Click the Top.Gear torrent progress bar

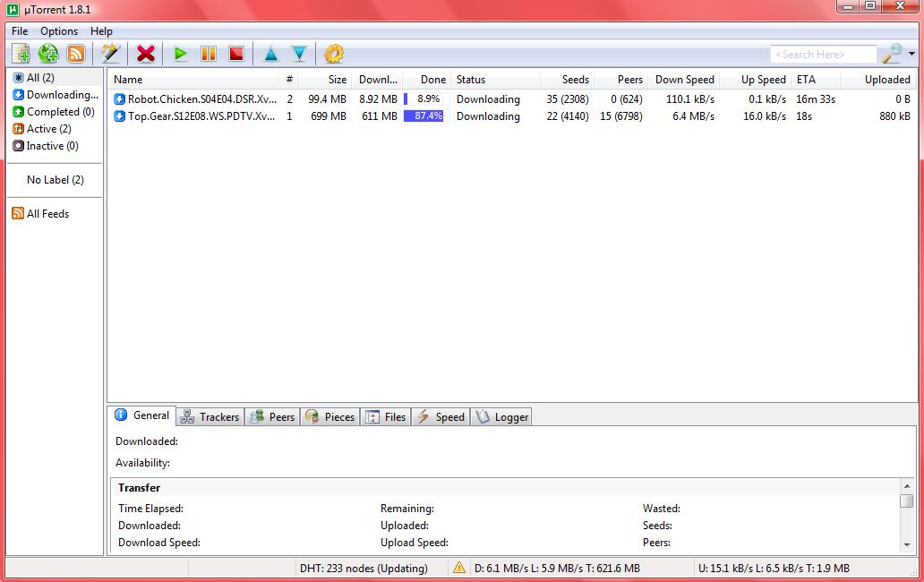[423, 116]
